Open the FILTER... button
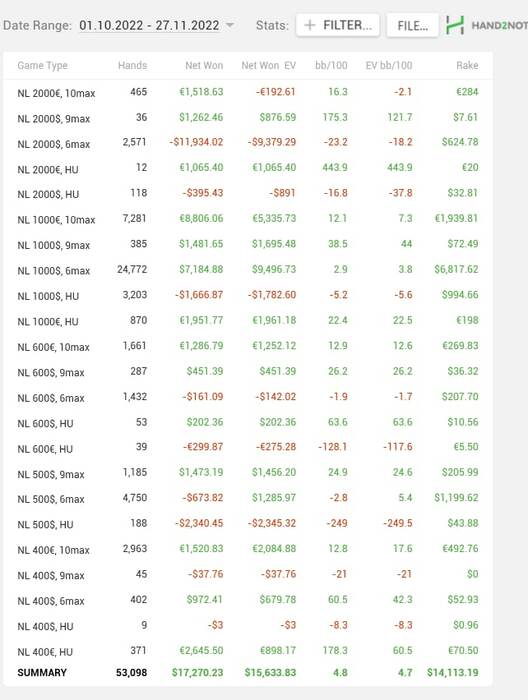This screenshot has height=700, width=528. click(338, 25)
